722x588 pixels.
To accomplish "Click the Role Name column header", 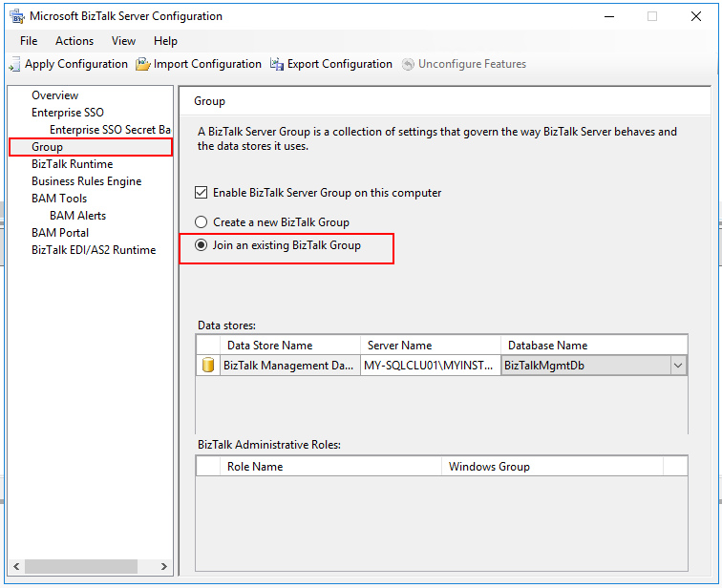I will coord(330,467).
